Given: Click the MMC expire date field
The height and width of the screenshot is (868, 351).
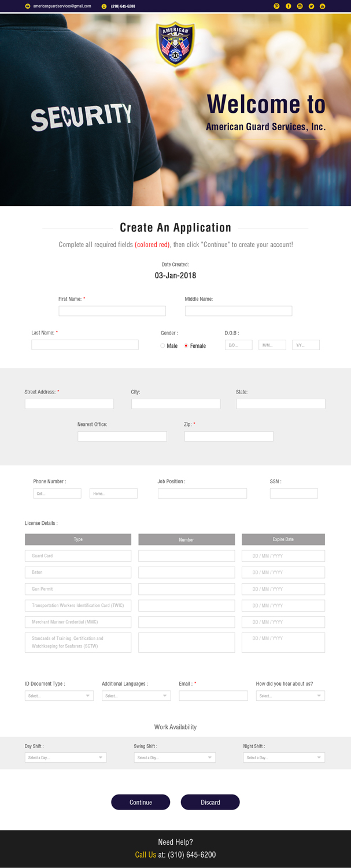Looking at the screenshot, I should click(x=283, y=622).
